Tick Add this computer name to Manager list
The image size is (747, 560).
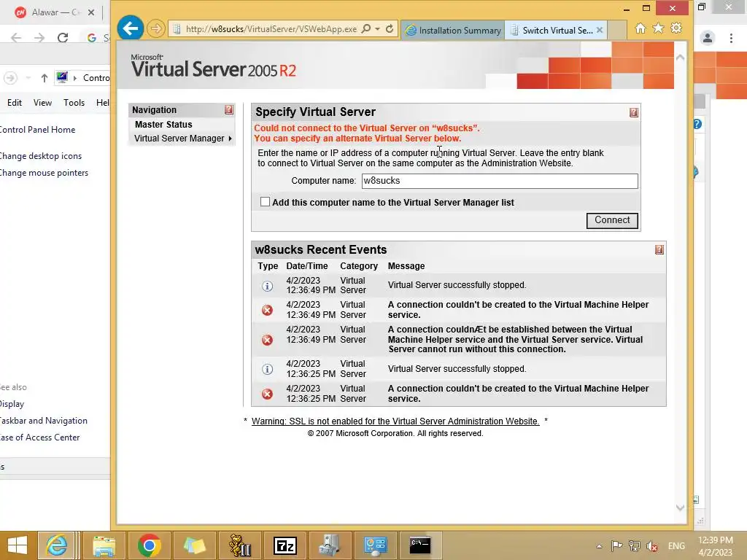coord(265,202)
